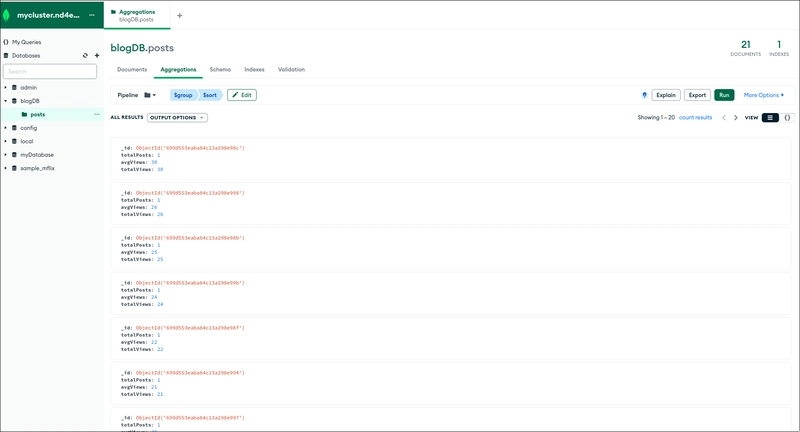Viewport: 800px width, 432px height.
Task: Click the lightbulb insight icon
Action: point(644,95)
